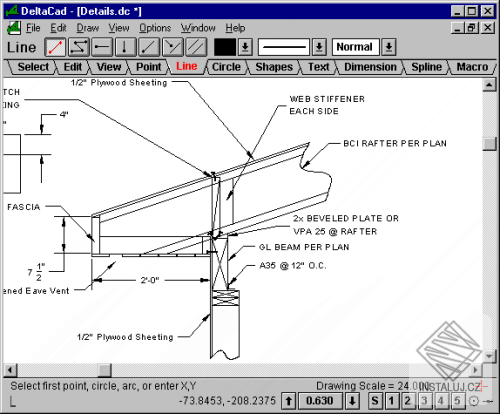Open the Normal line weight dropdown arrow

click(389, 47)
